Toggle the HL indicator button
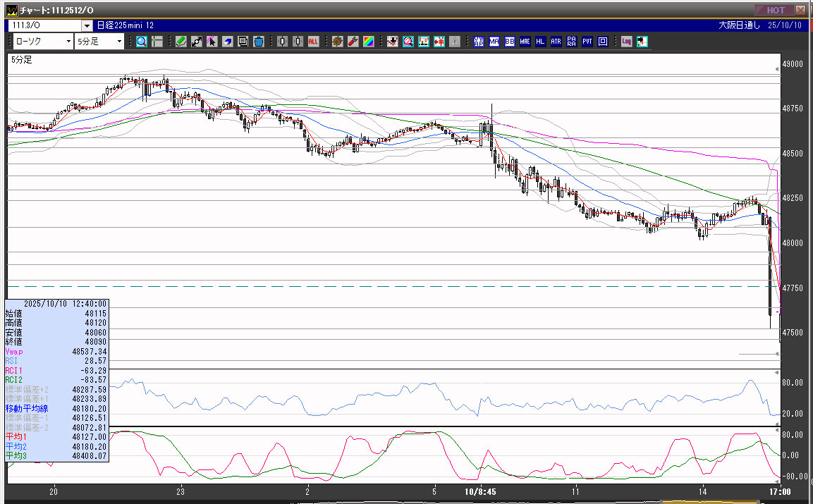 [540, 42]
